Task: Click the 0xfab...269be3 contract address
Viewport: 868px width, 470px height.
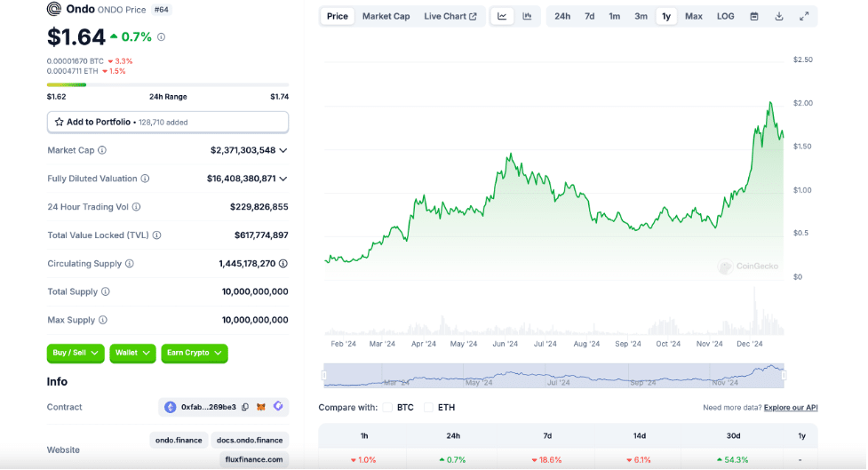Action: 209,407
